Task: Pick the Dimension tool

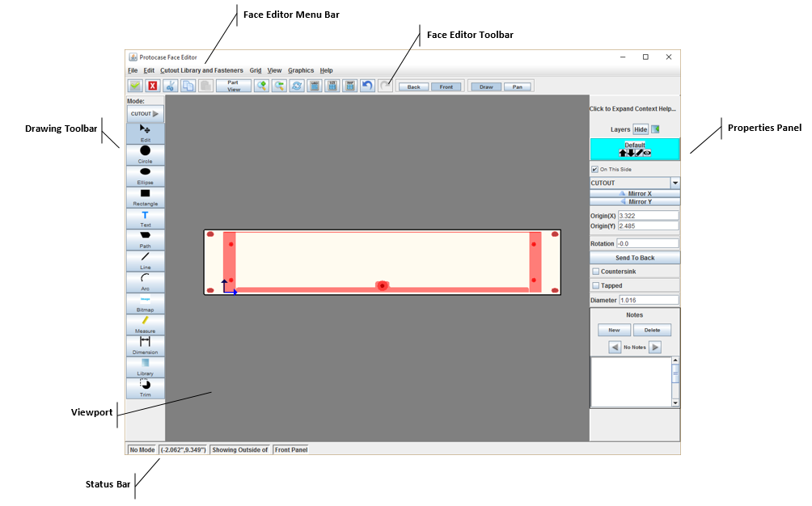Action: 145,345
